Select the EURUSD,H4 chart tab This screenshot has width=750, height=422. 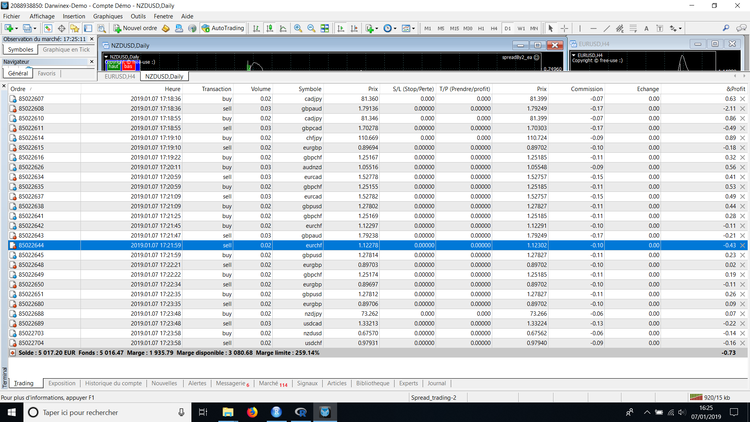click(121, 76)
